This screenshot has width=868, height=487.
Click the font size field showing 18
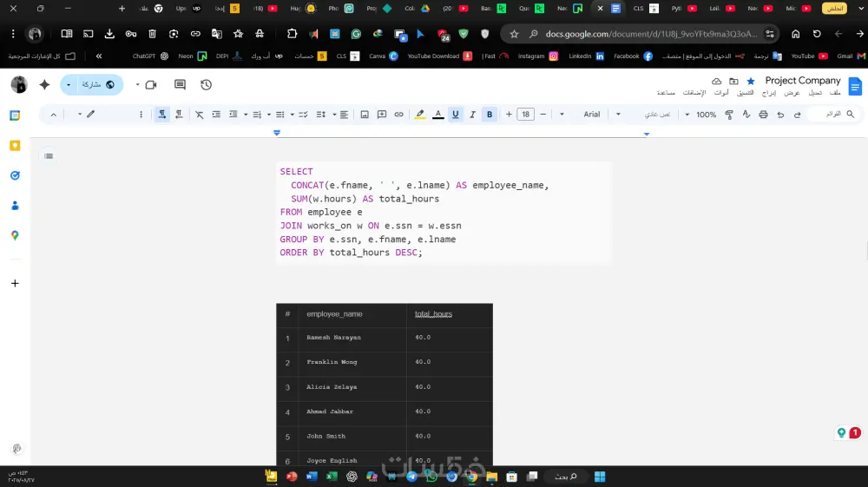525,115
